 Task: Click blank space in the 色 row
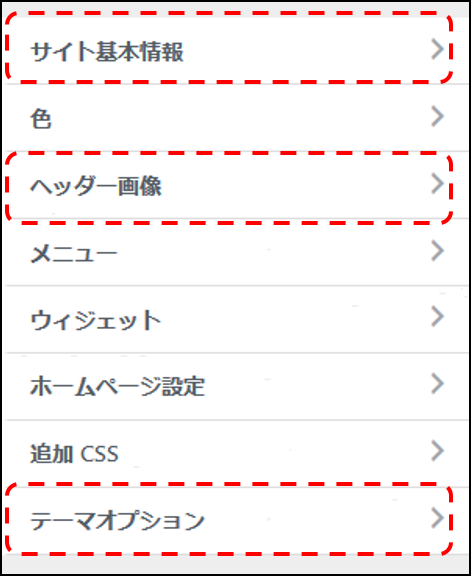[239, 118]
